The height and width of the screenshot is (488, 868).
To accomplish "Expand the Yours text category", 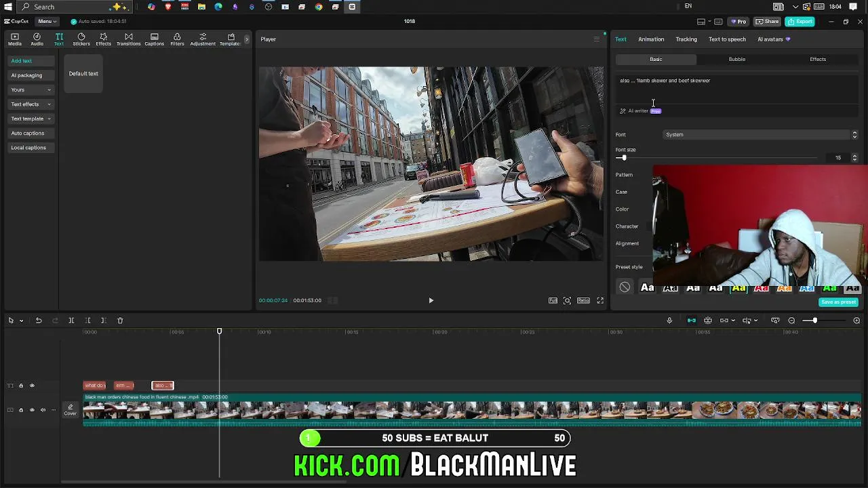I will [x=31, y=89].
